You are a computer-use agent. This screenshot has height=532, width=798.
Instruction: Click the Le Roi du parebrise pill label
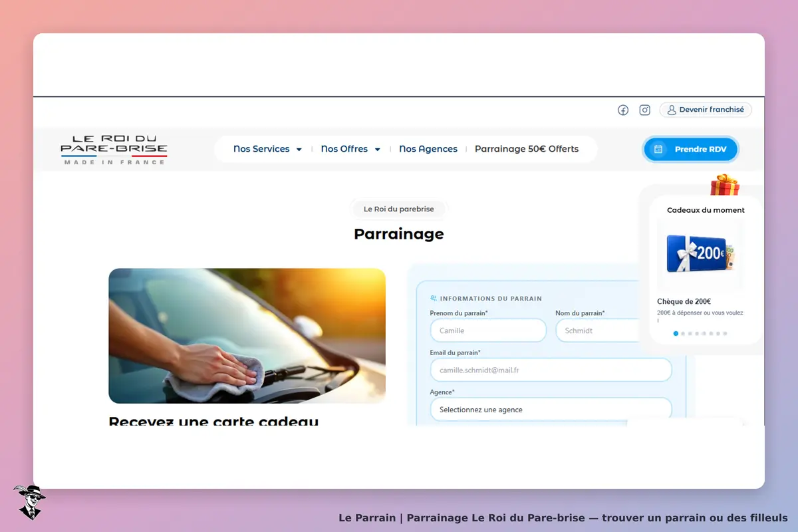pos(399,209)
